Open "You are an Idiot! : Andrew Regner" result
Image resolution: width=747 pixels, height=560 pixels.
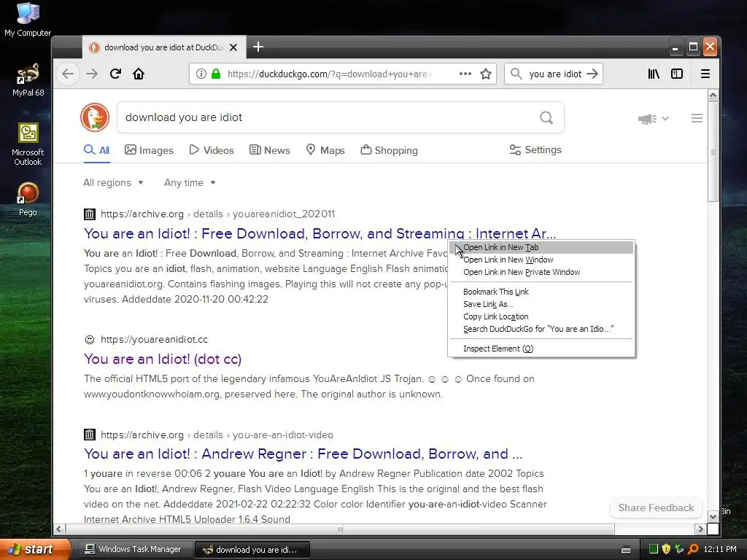click(x=303, y=454)
